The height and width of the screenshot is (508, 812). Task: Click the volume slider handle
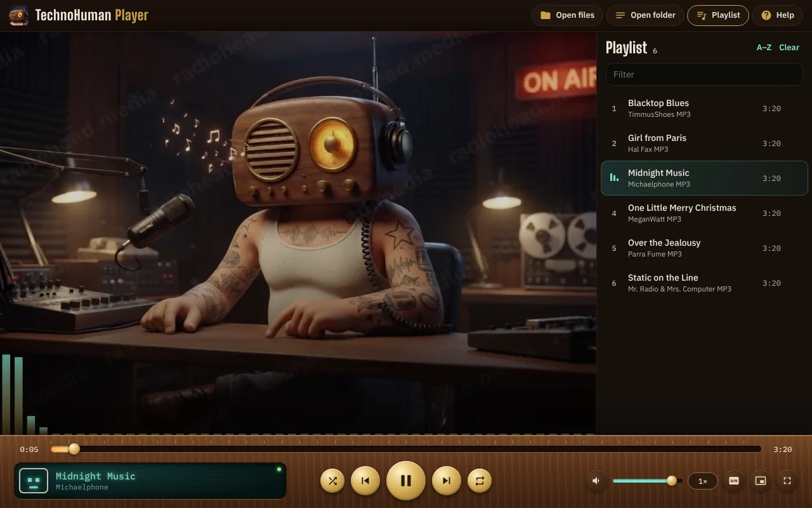pyautogui.click(x=672, y=481)
